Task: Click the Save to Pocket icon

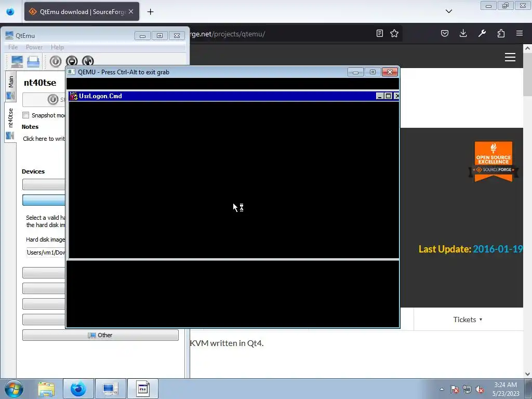Action: 445,33
